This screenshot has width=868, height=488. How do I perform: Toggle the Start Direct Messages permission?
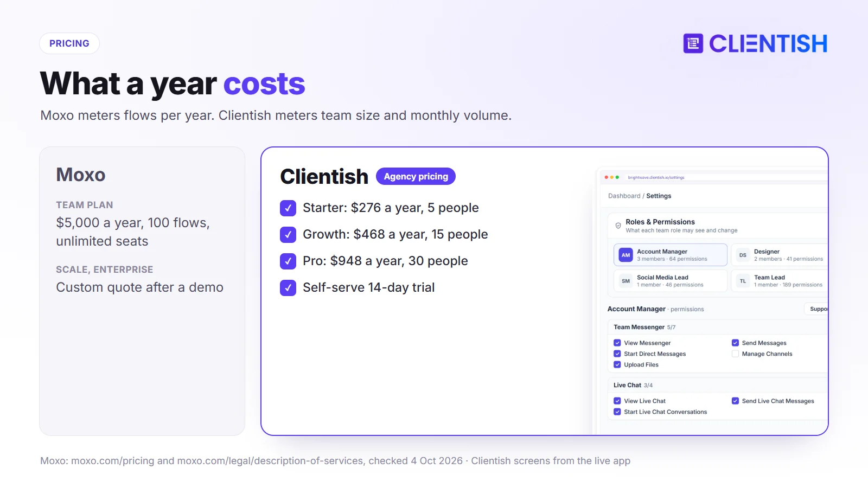[x=617, y=354]
